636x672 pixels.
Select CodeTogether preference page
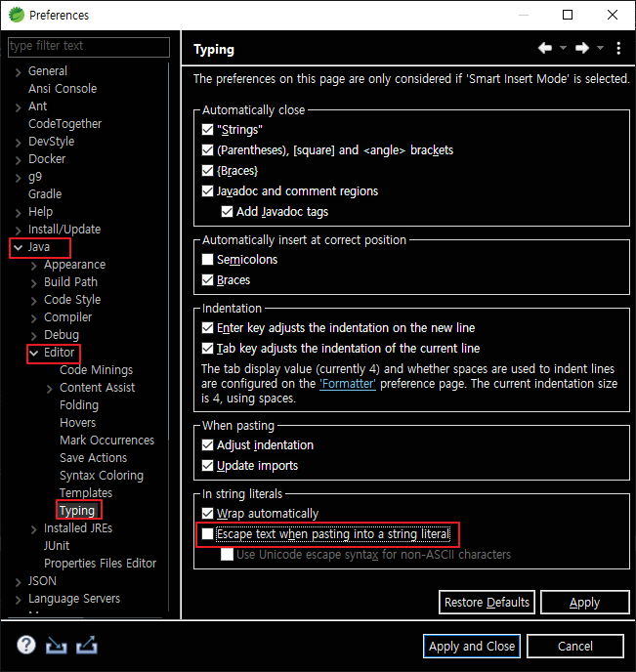[x=64, y=124]
